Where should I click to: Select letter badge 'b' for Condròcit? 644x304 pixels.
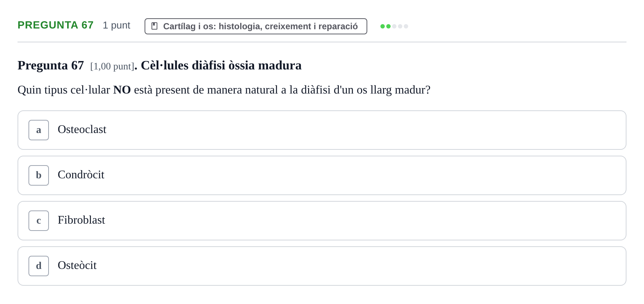tap(39, 175)
